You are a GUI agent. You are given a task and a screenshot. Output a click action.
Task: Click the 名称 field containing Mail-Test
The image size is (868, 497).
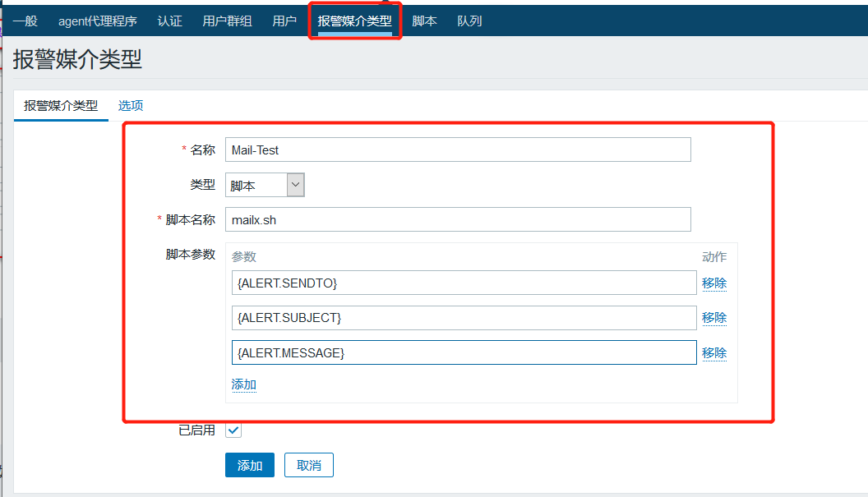click(x=458, y=150)
